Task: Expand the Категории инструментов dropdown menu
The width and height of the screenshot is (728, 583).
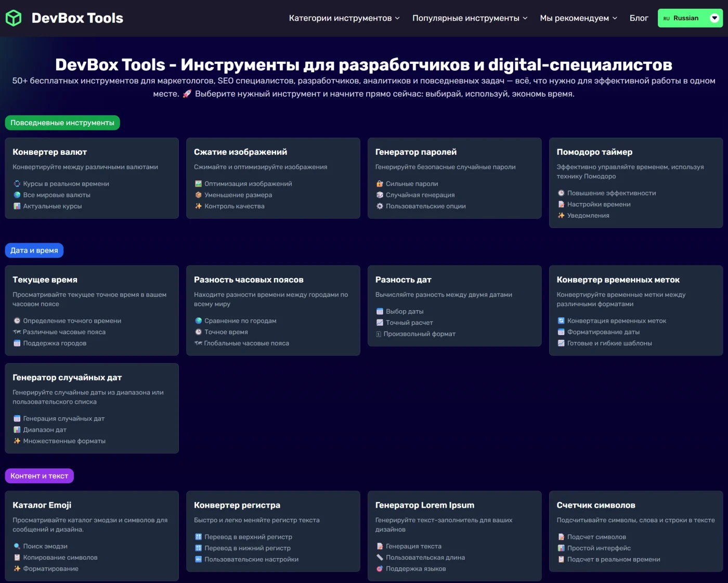Action: 344,18
